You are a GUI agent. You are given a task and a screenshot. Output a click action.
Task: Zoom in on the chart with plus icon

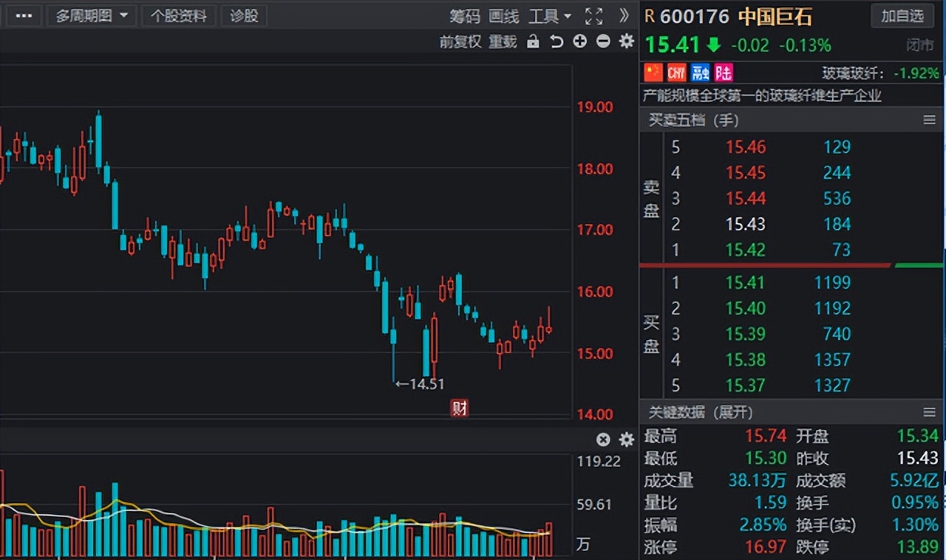coord(579,41)
